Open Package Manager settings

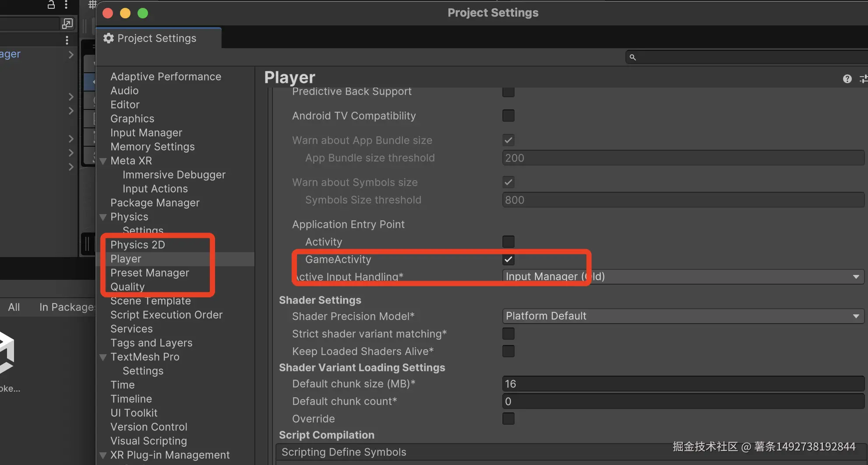[x=155, y=203]
